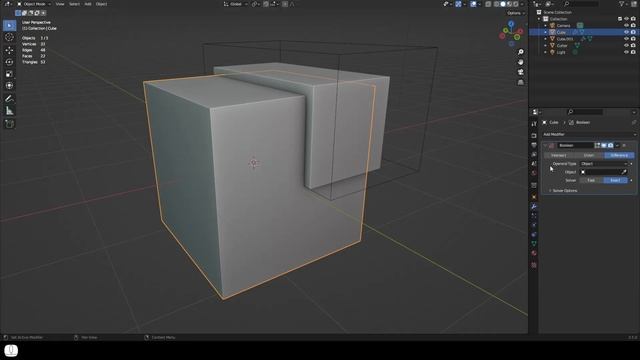This screenshot has width=640, height=360.
Task: Open the Particles properties tab
Action: [x=534, y=216]
